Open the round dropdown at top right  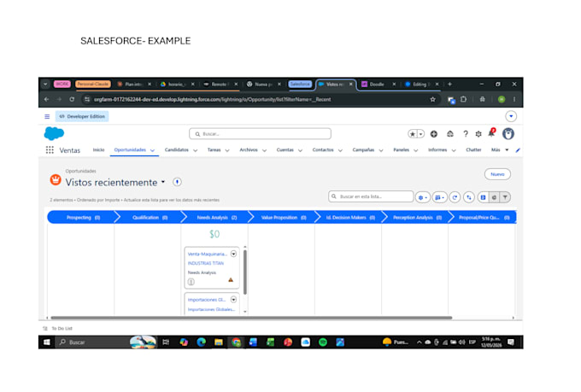pyautogui.click(x=511, y=116)
